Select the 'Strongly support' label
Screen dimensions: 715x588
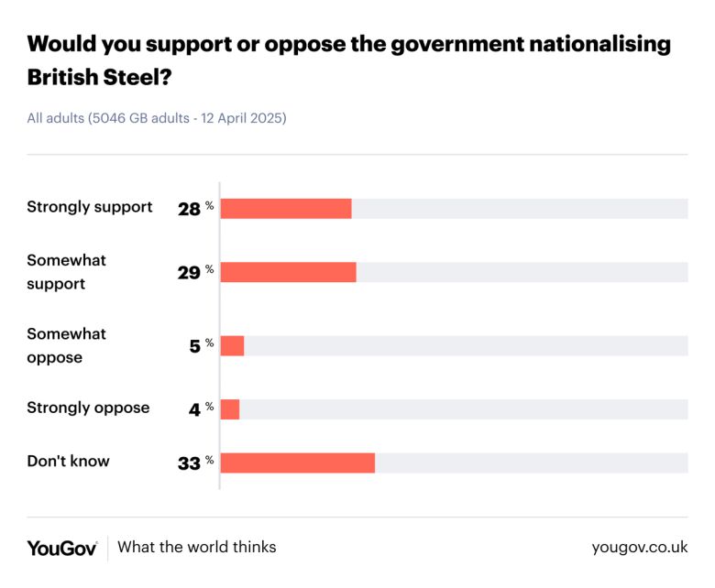click(x=90, y=207)
